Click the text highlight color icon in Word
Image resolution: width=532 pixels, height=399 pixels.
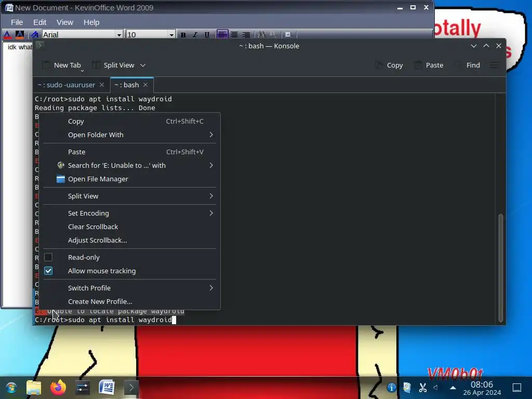[20, 35]
